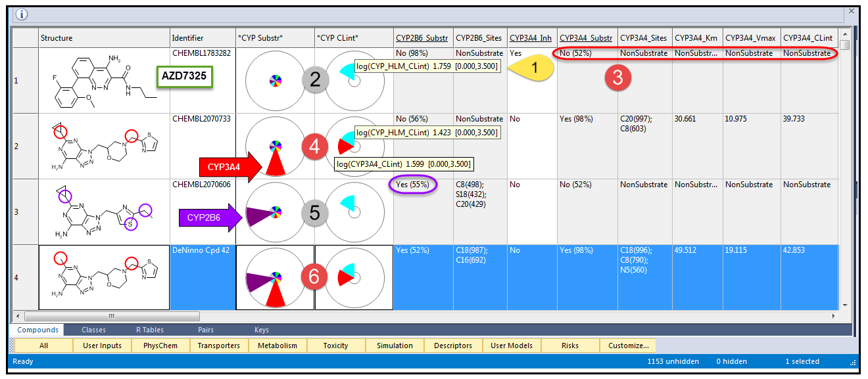Click the CYP Substr star plot for DeNinno Cpd 42
The height and width of the screenshot is (379, 868).
(275, 277)
